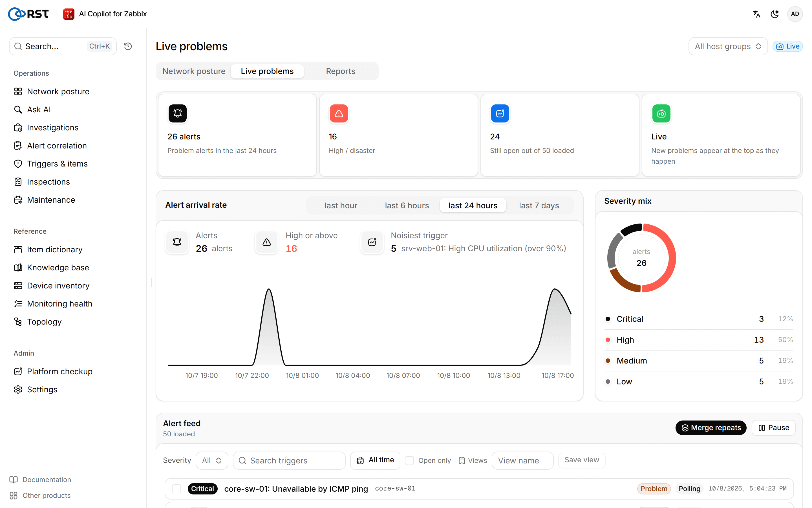Open the Other products link
The height and width of the screenshot is (508, 812).
pos(40,495)
